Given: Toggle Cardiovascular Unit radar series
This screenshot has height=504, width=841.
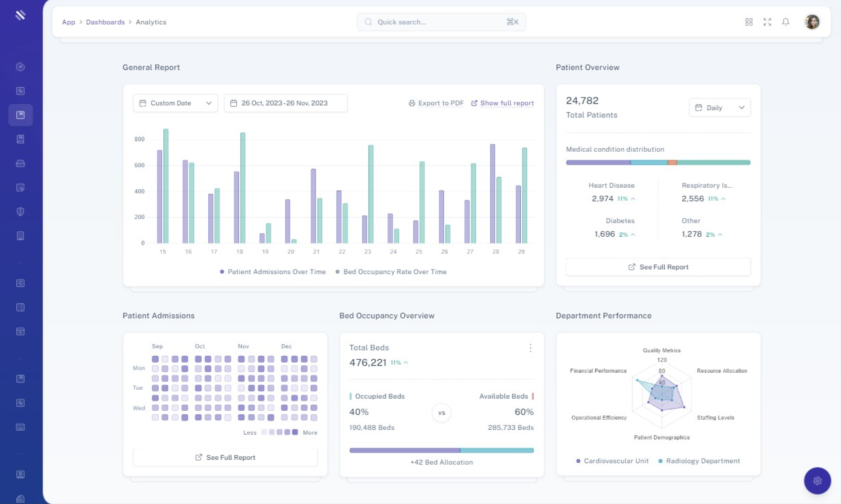Looking at the screenshot, I should (612, 461).
